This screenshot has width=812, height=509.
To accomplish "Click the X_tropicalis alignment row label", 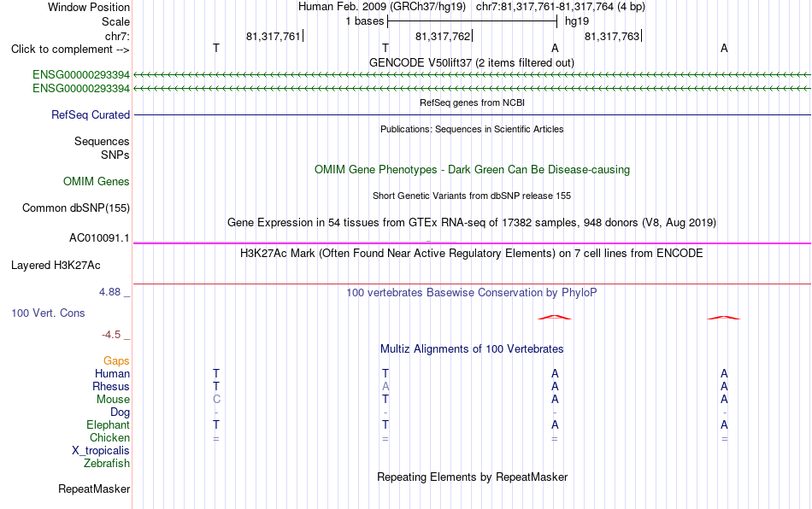I will point(101,451).
